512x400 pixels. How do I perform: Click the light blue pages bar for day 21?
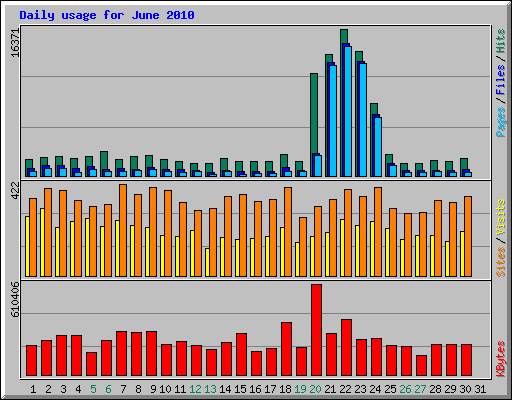pyautogui.click(x=333, y=121)
